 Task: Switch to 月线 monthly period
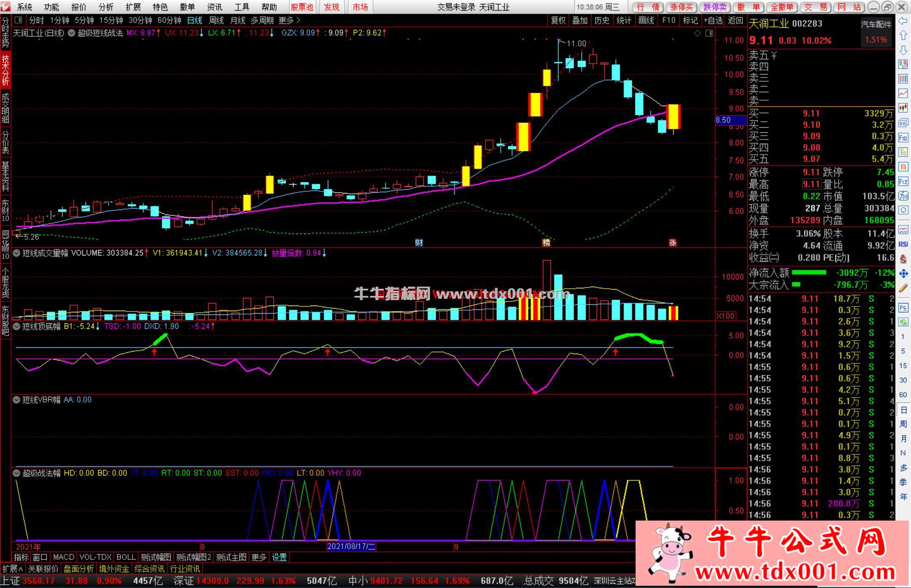click(237, 20)
